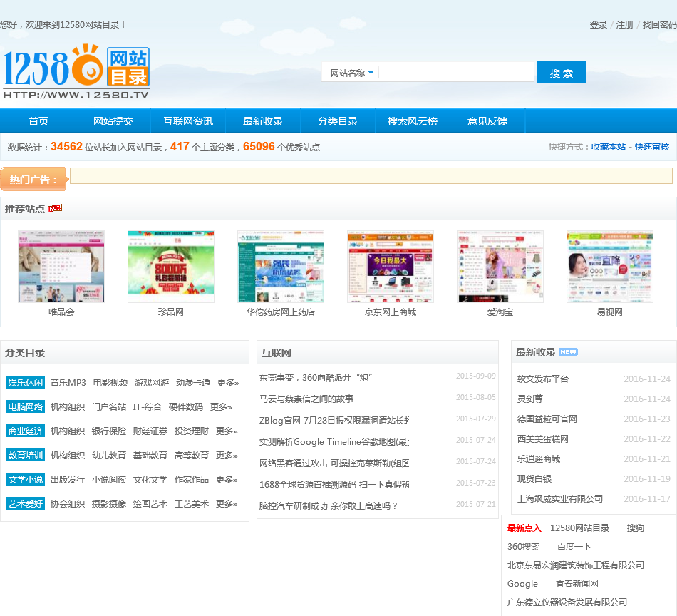Open the 电影视频 subcategory
Screen dimensions: 677x616
[x=110, y=383]
